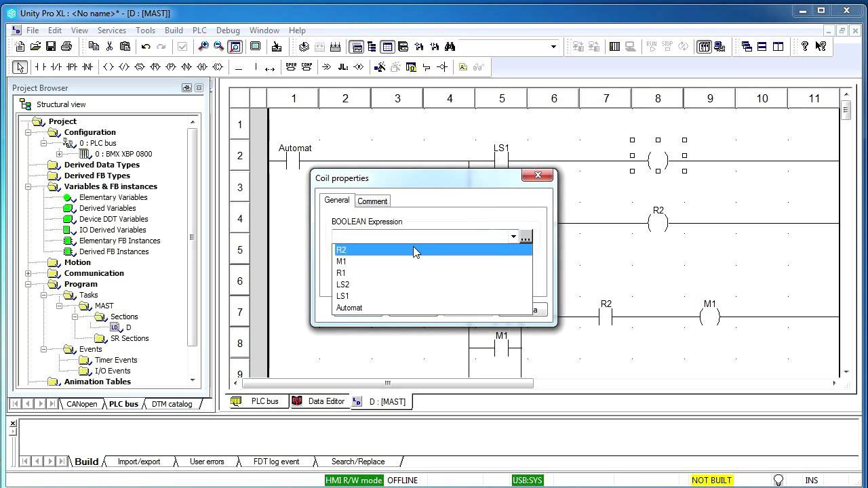
Task: Click the tile windows horizontally icon
Action: [x=762, y=46]
